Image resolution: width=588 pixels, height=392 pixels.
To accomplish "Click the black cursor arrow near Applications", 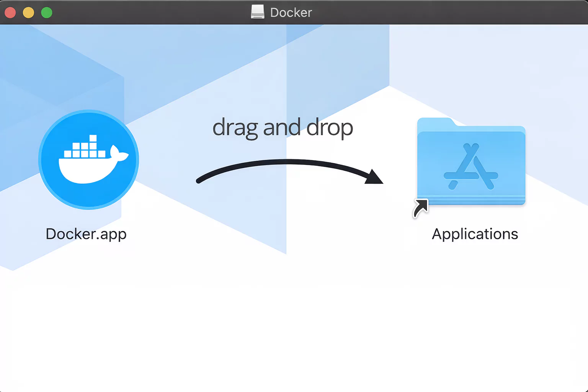I will [x=420, y=208].
